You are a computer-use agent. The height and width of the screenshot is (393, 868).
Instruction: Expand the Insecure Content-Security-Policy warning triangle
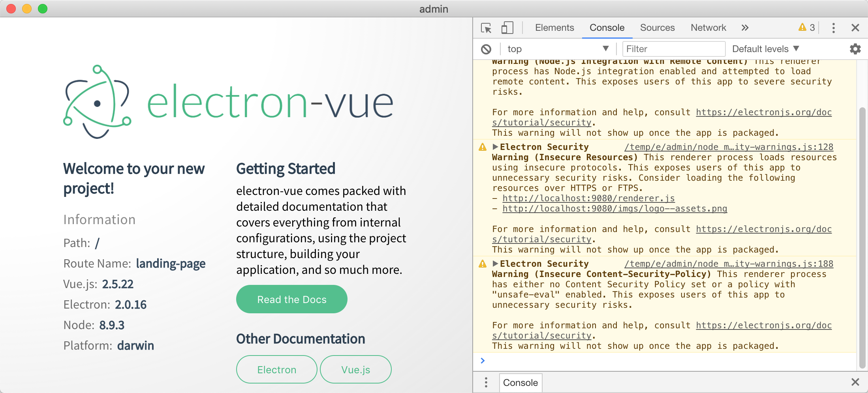click(x=495, y=264)
